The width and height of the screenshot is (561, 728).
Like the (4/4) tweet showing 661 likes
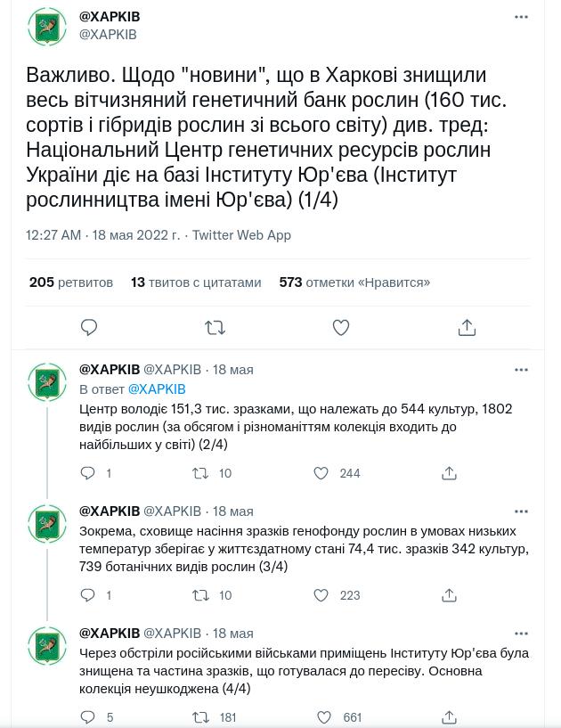[x=323, y=716]
